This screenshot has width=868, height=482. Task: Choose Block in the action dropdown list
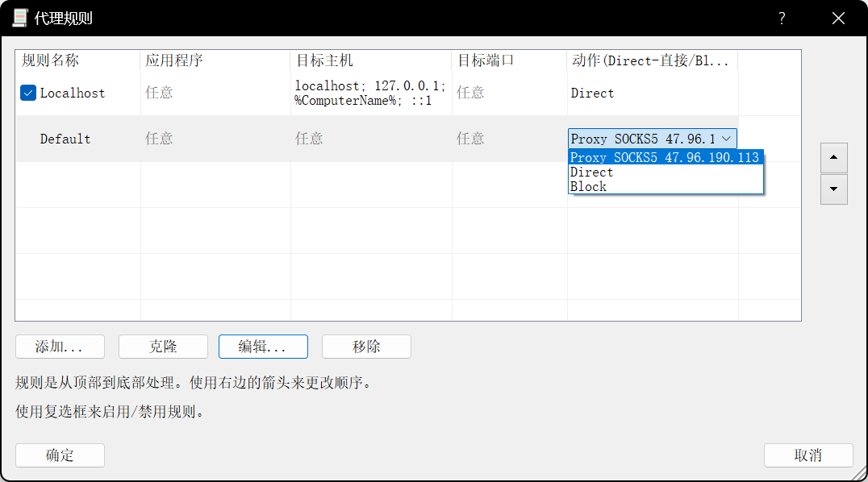coord(666,186)
